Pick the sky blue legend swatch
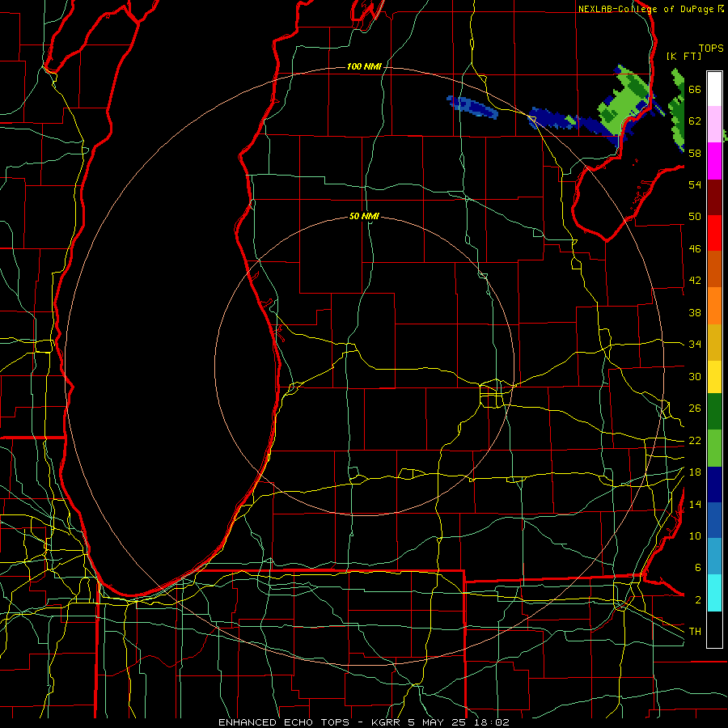This screenshot has width=728, height=728. 714,557
